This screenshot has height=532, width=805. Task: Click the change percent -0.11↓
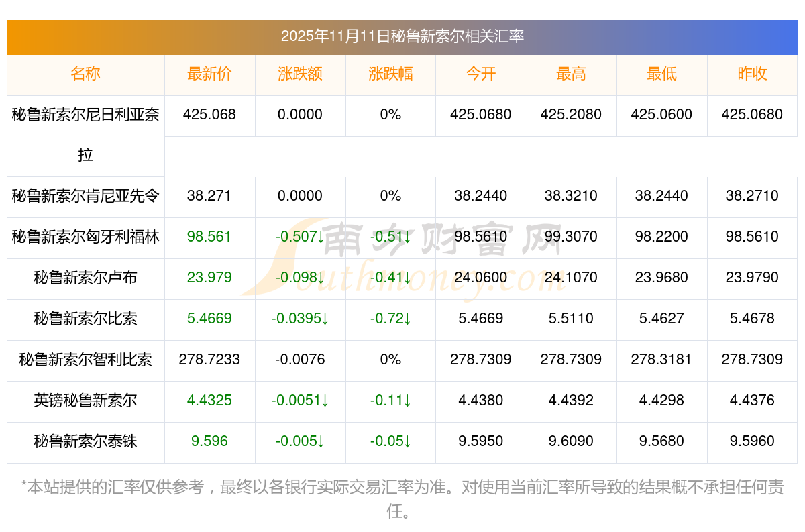point(390,401)
